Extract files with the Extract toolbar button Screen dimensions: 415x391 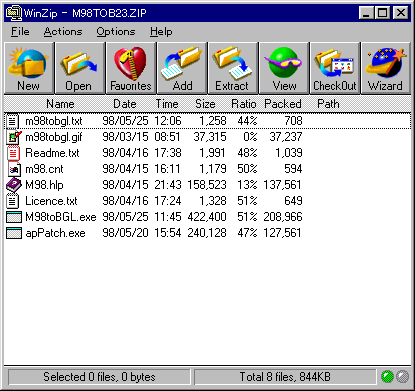(x=233, y=68)
